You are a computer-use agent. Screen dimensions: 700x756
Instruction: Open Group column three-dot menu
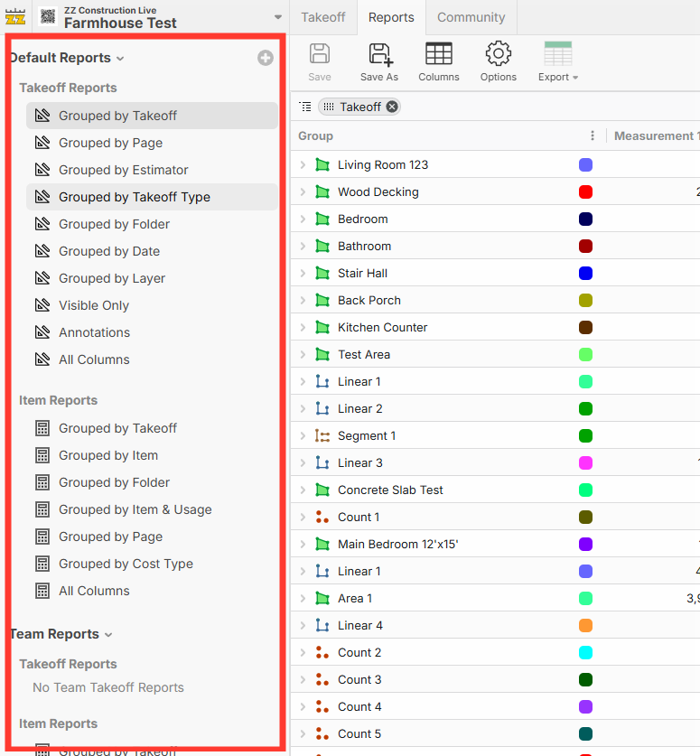(x=593, y=135)
